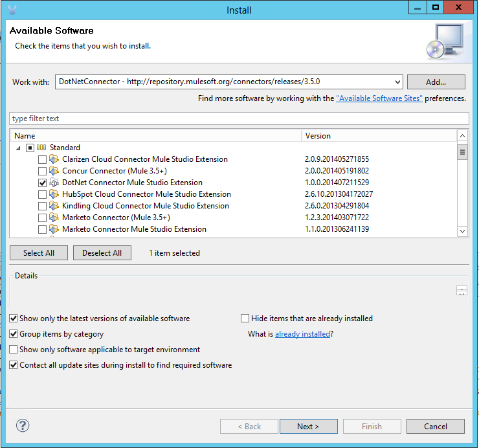Click the DotNet Connector plugin icon

pos(54,183)
